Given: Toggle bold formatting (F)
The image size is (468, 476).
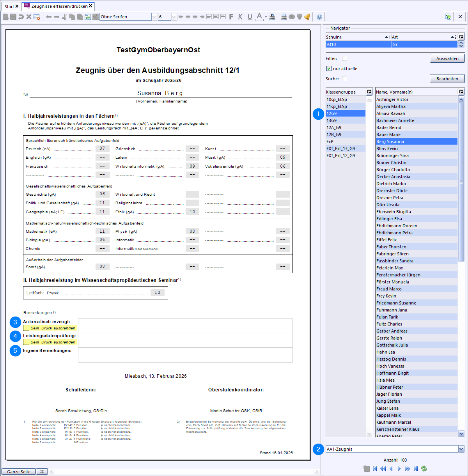Looking at the screenshot, I should point(231,17).
